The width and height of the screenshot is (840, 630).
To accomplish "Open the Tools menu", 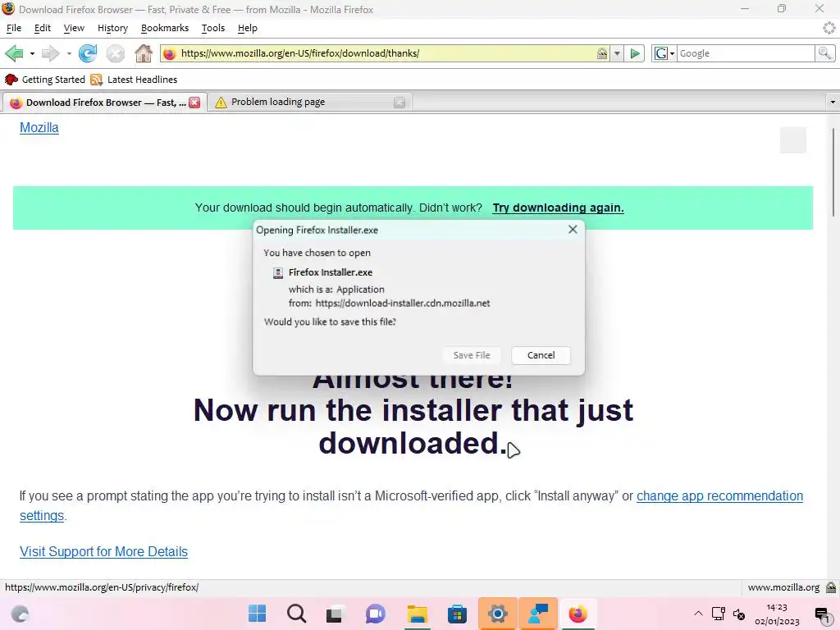I will click(x=213, y=28).
